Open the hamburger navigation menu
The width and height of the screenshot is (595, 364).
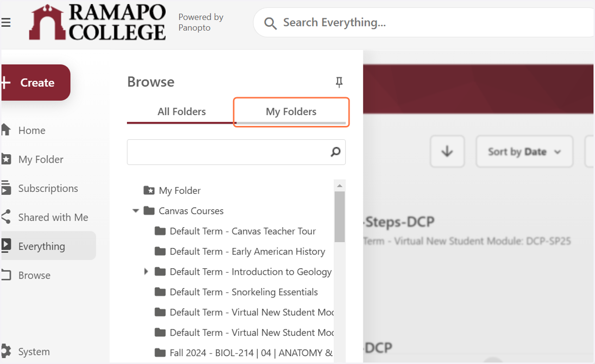(x=5, y=23)
